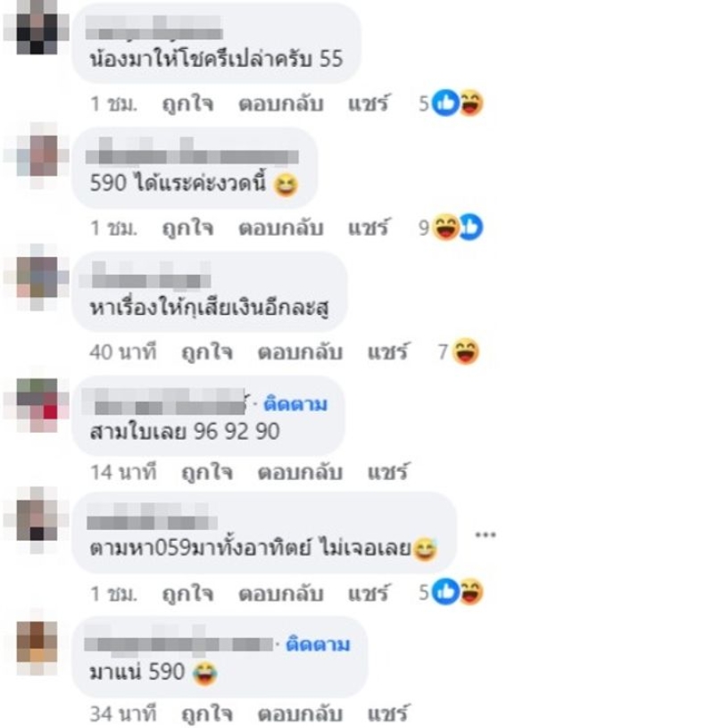Viewport: 714px width, 728px height.
Task: Share the 'หาเรื่องให้กุเสียเงินอีกละสู' comment
Action: [388, 352]
